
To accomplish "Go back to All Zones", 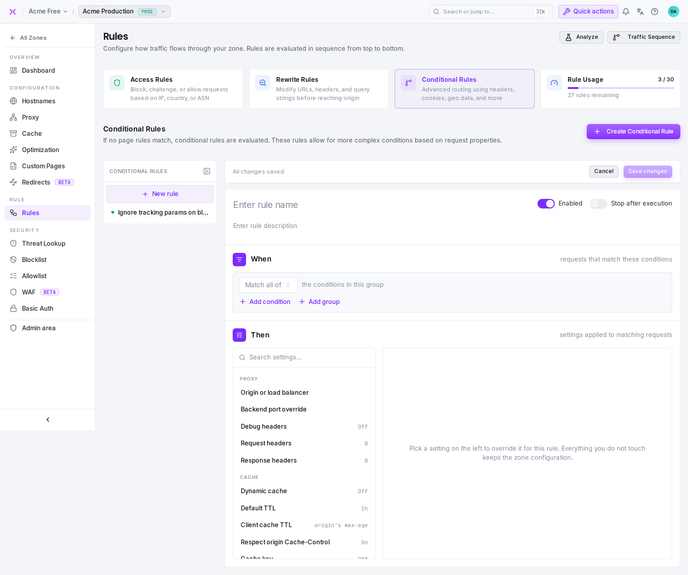I will point(29,38).
